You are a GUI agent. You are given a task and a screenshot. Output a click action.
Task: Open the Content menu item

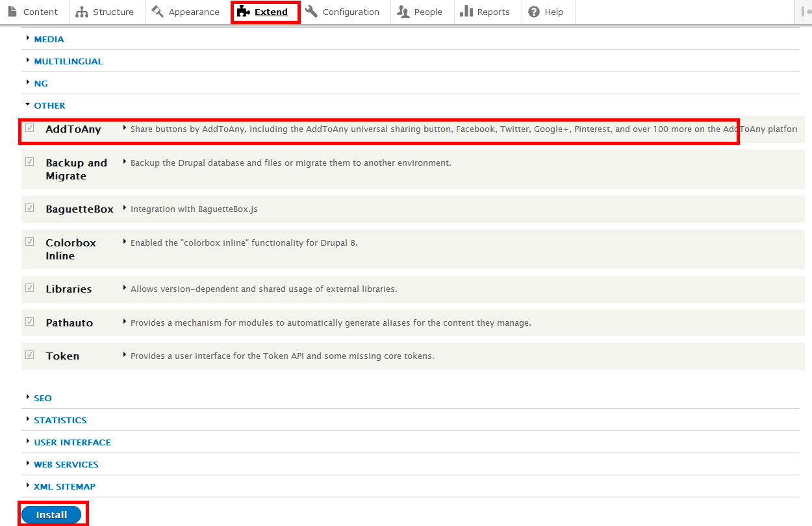pos(40,11)
